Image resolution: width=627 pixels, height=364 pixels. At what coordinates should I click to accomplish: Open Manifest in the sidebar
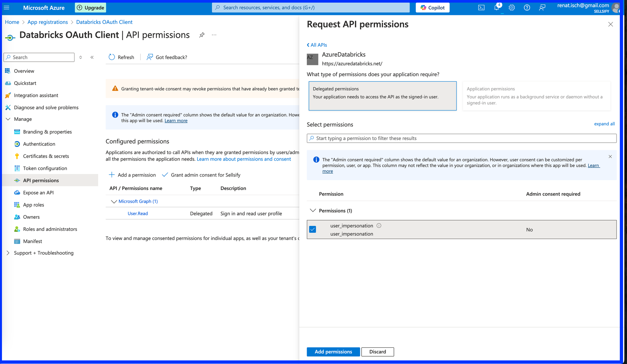click(x=32, y=241)
